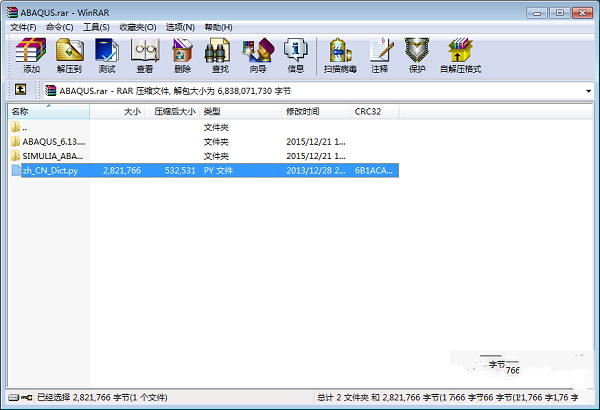Click status text '已经选择 2,821,766 字节'

(x=83, y=398)
